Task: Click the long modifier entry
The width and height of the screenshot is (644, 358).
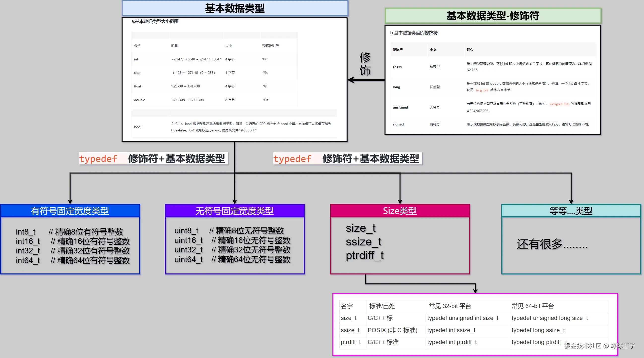Action: click(x=396, y=87)
